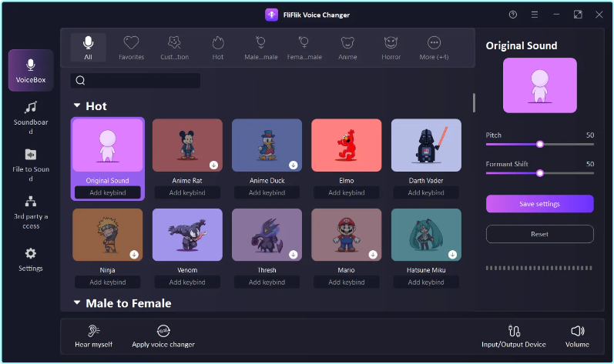The width and height of the screenshot is (614, 364).
Task: Adjust the Formant Shift slider handle
Action: (540, 173)
